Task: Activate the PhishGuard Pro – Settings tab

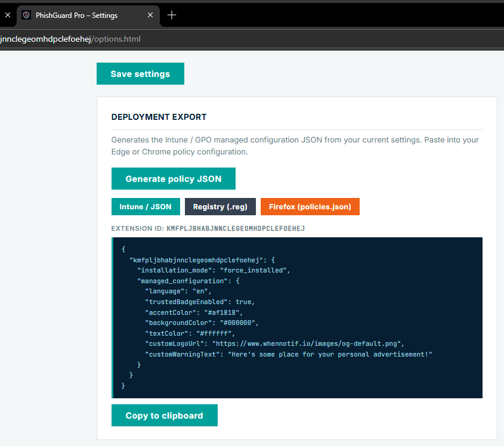Action: click(x=88, y=16)
